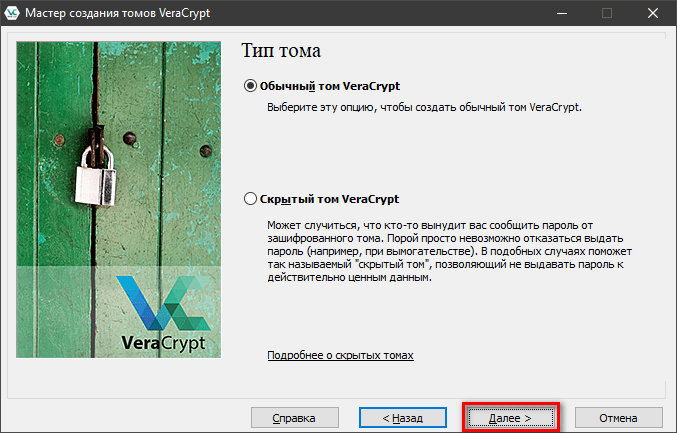Viewport: 677px width, 433px height.
Task: Choose the "Скрытый том VeraCrypt" option
Action: tap(250, 199)
